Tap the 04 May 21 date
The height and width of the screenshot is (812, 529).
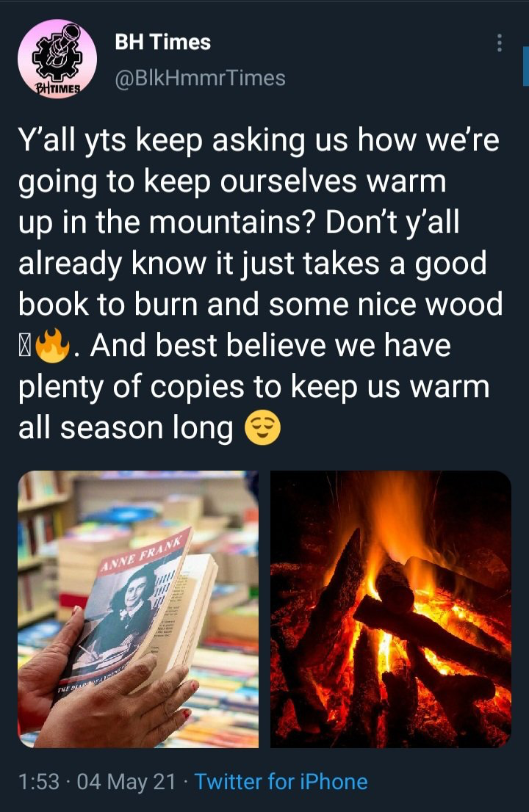point(126,781)
